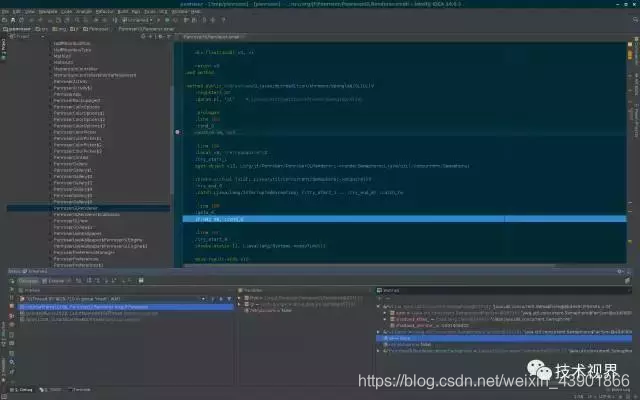Click Scroll from Source in Project panel
This screenshot has height=400, width=640.
[x=143, y=36]
